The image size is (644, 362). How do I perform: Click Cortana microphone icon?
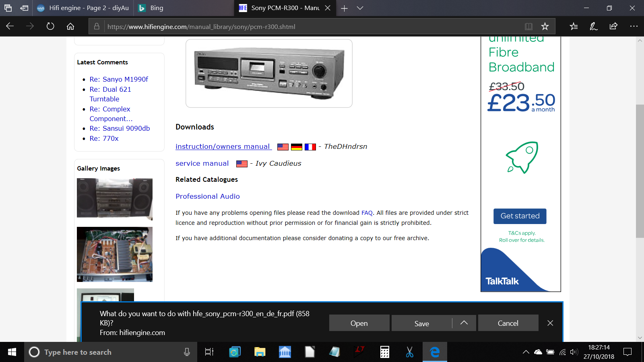click(x=187, y=352)
